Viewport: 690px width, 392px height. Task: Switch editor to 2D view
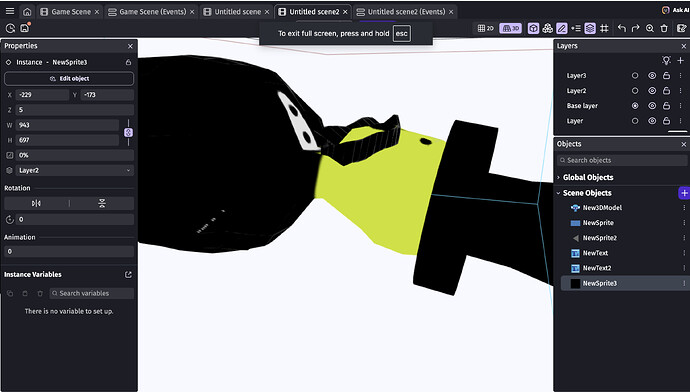coord(486,28)
